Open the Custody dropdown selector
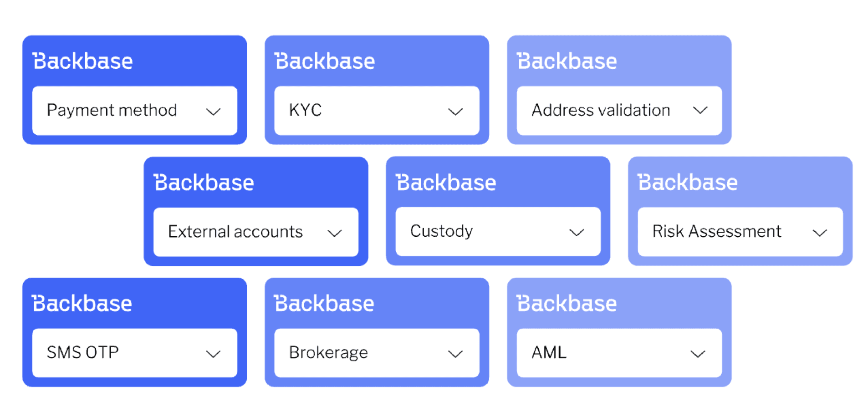 coord(498,232)
